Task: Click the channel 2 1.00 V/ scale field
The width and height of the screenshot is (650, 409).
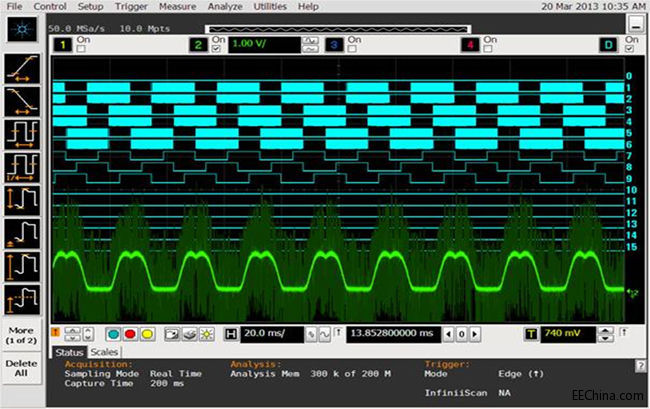Action: click(x=264, y=45)
